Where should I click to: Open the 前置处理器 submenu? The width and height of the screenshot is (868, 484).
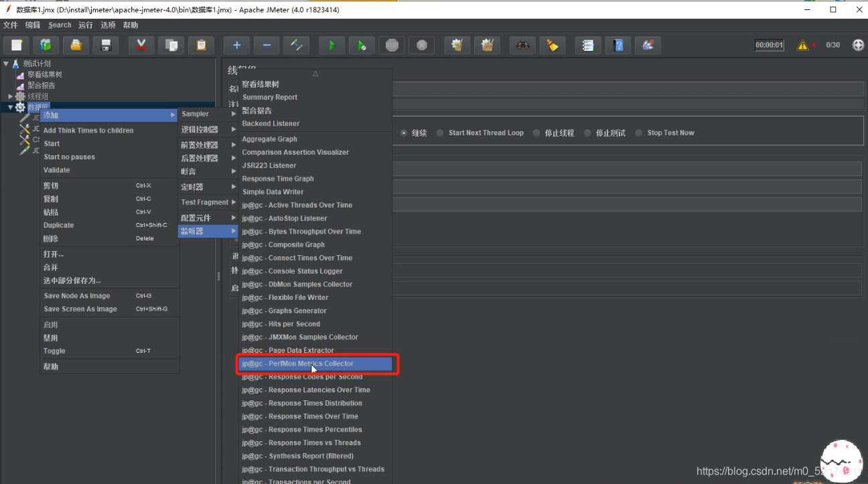pos(208,145)
